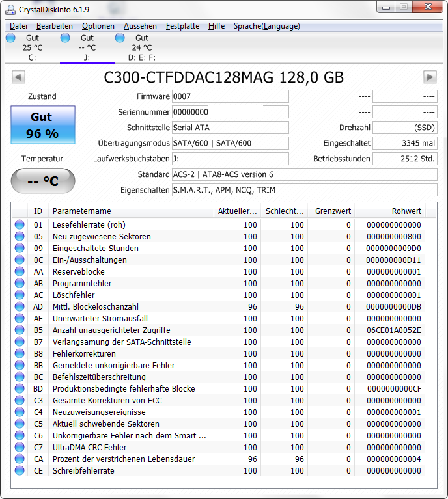Click raw value 000000000D11
The width and height of the screenshot is (448, 499).
[393, 260]
